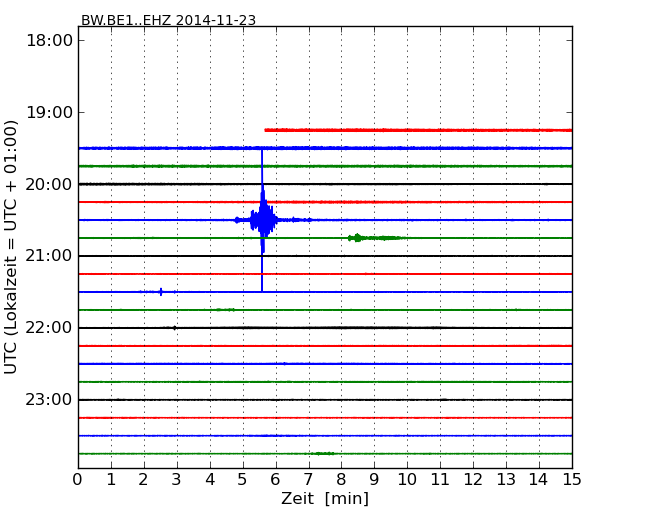Click x-axis tick label 3
Viewport: 650px width, 520px height.
click(x=177, y=480)
